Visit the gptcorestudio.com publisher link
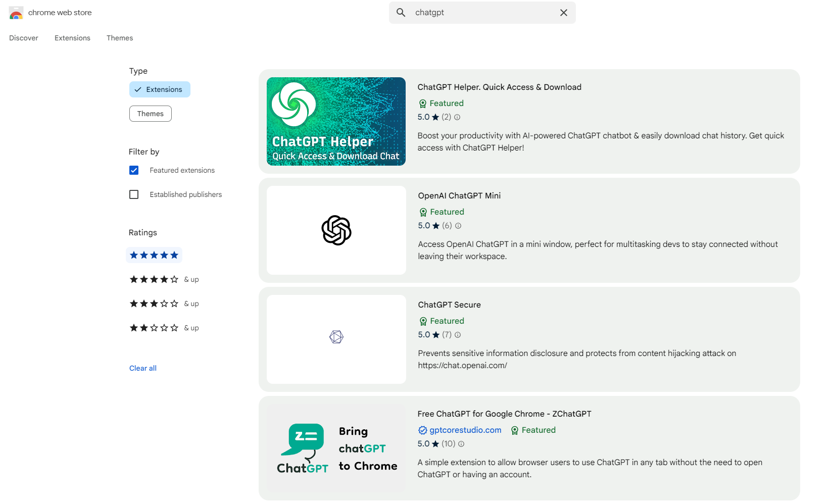The width and height of the screenshot is (830, 504). [465, 430]
